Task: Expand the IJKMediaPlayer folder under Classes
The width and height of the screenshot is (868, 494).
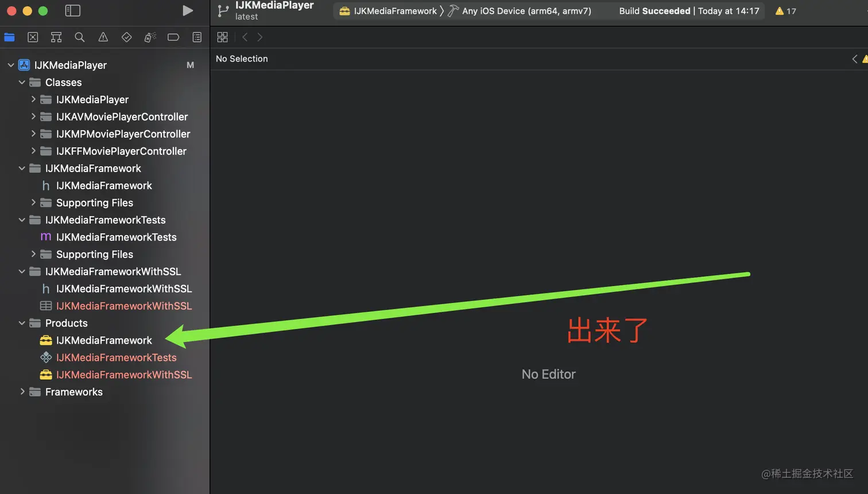Action: (x=33, y=99)
